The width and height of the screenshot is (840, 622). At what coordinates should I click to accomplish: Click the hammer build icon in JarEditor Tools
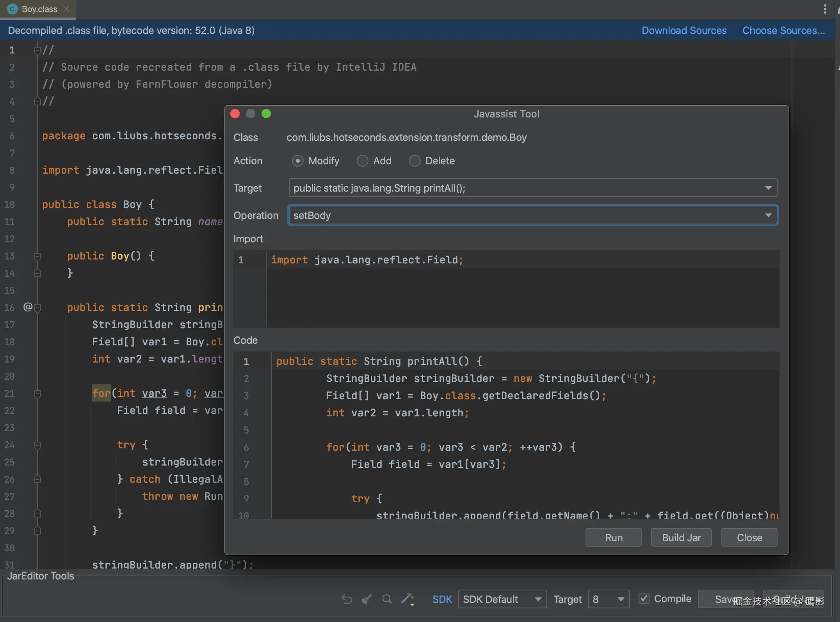(408, 599)
